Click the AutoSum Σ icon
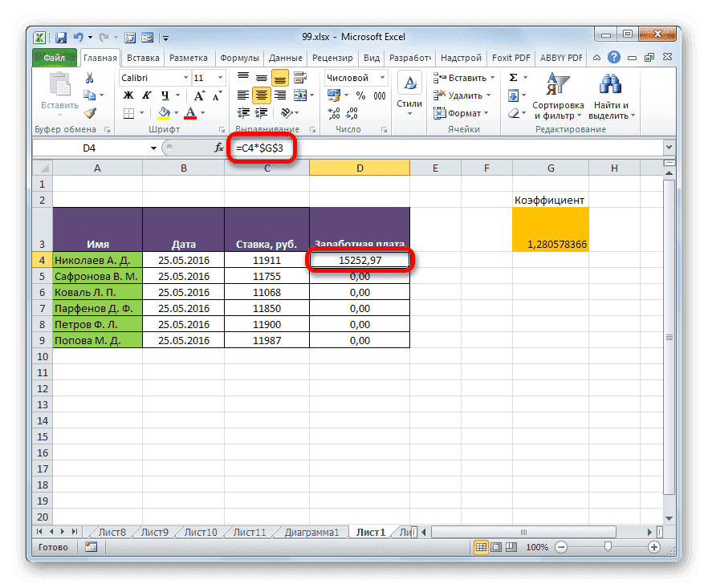 tap(512, 78)
